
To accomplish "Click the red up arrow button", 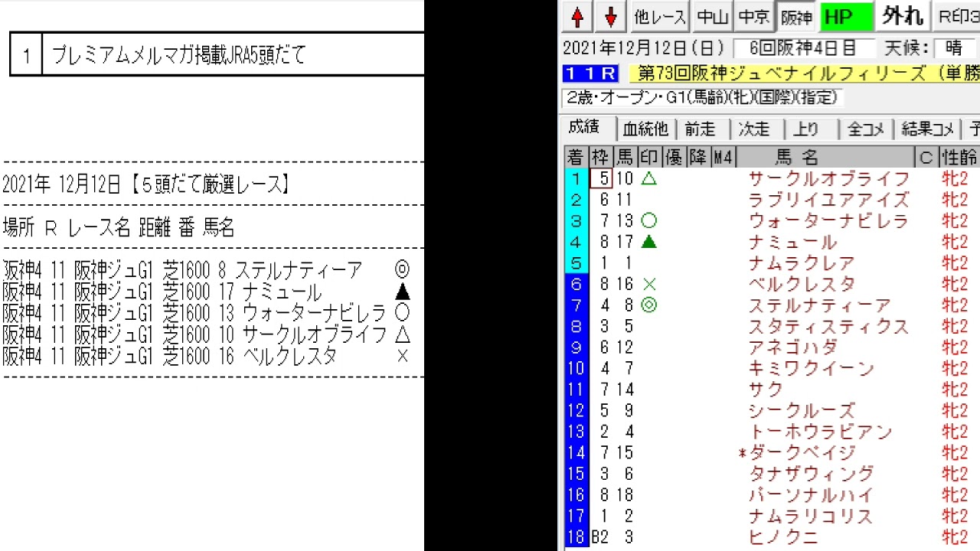I will click(578, 16).
